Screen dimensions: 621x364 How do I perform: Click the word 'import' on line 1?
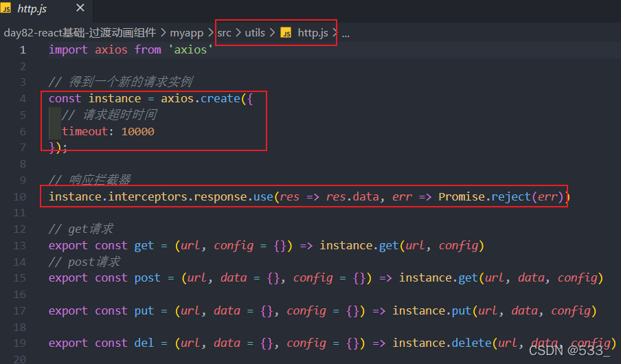(68, 50)
